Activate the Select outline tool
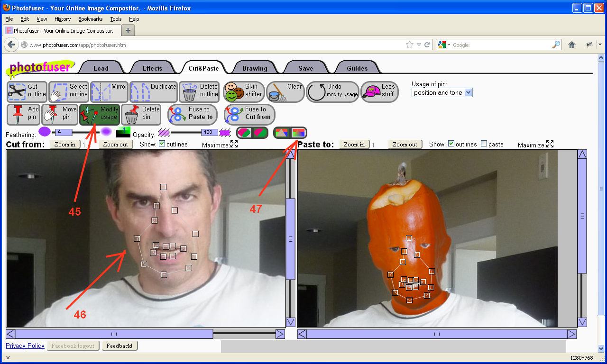 tap(69, 92)
